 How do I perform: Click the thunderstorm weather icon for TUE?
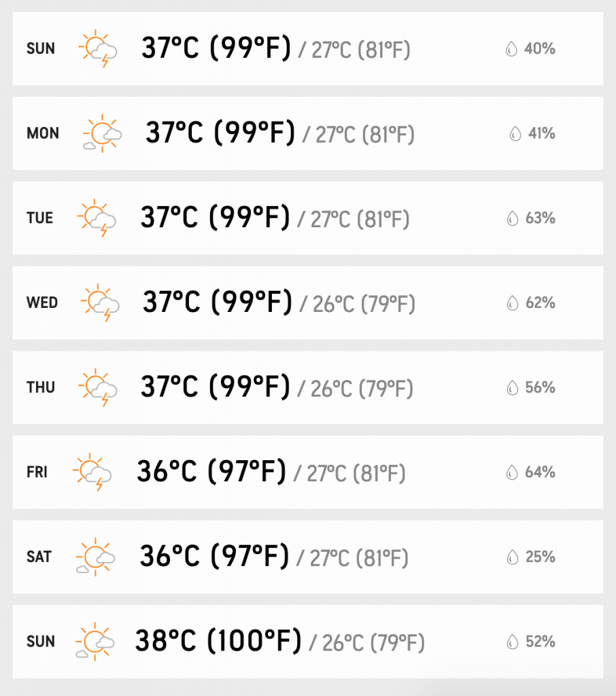point(97,218)
